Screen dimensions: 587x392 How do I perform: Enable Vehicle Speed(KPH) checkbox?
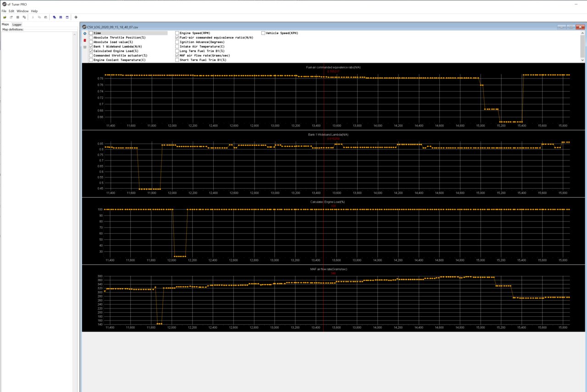[263, 33]
